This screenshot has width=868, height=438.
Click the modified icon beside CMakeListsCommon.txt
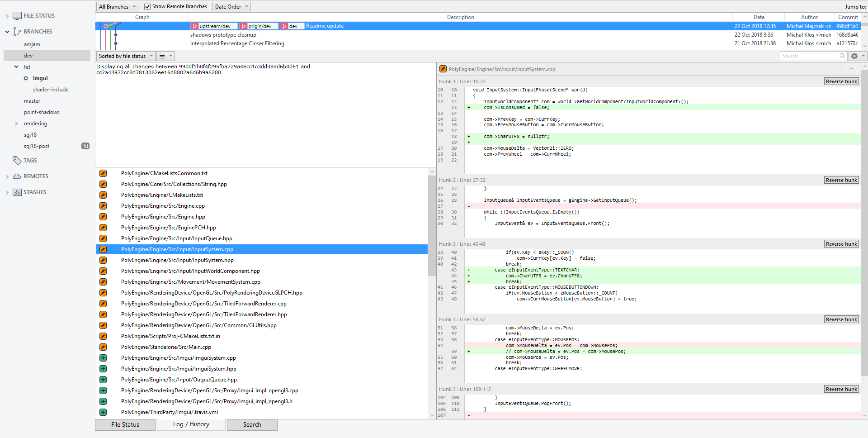[x=103, y=173]
